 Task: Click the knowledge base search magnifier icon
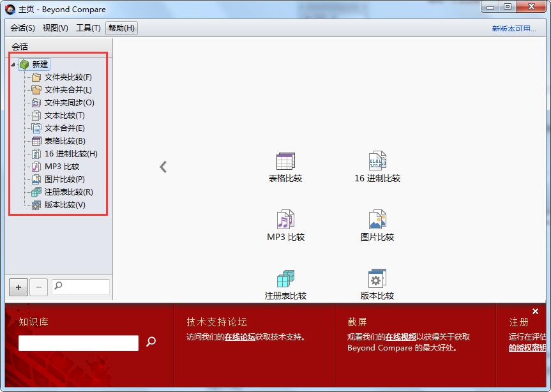tap(151, 342)
